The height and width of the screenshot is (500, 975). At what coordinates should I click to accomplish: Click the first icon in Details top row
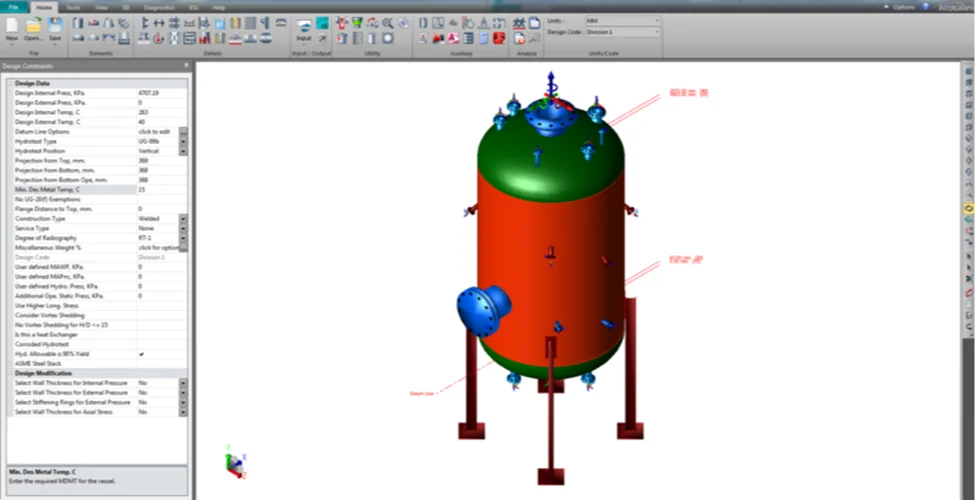(145, 23)
